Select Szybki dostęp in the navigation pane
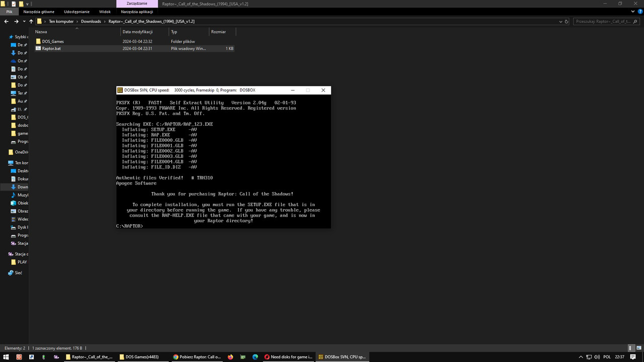Image resolution: width=644 pixels, height=362 pixels. (x=18, y=37)
